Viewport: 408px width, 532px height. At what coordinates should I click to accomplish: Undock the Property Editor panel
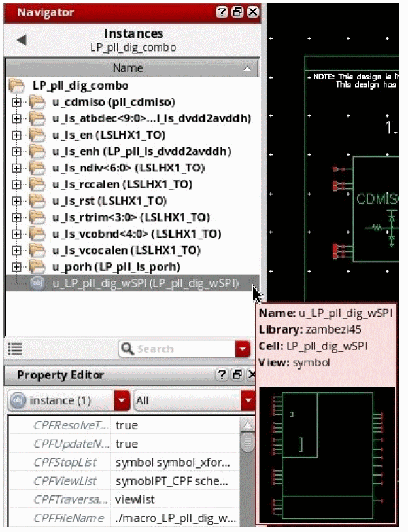pyautogui.click(x=237, y=375)
